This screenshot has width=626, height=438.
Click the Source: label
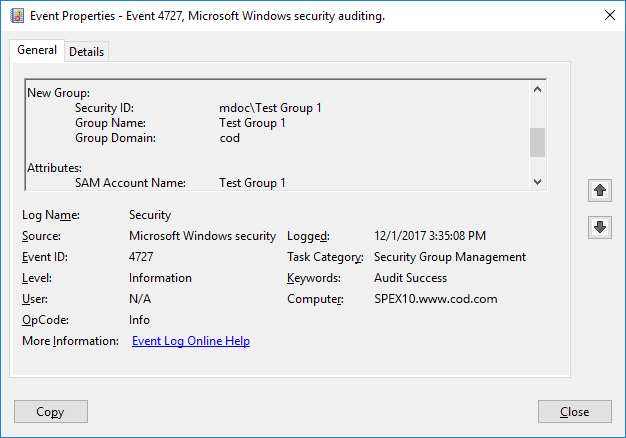pyautogui.click(x=41, y=236)
